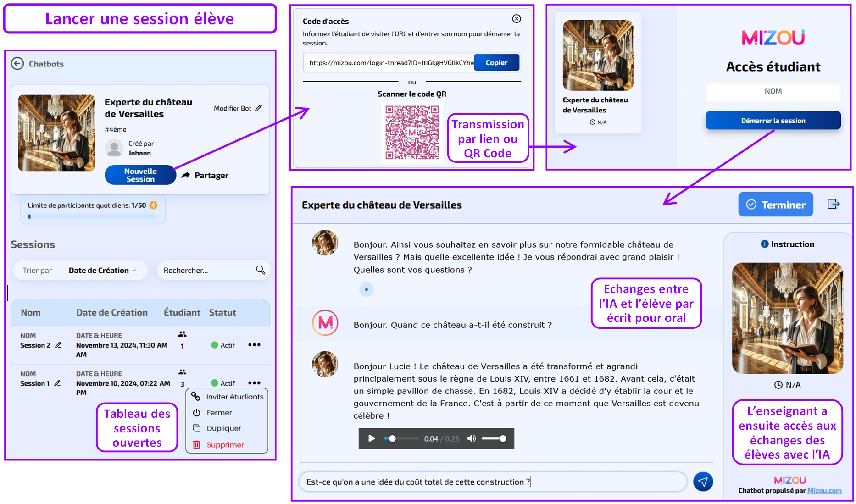The image size is (856, 504).
Task: Copy the access link with the Copier button
Action: (497, 62)
